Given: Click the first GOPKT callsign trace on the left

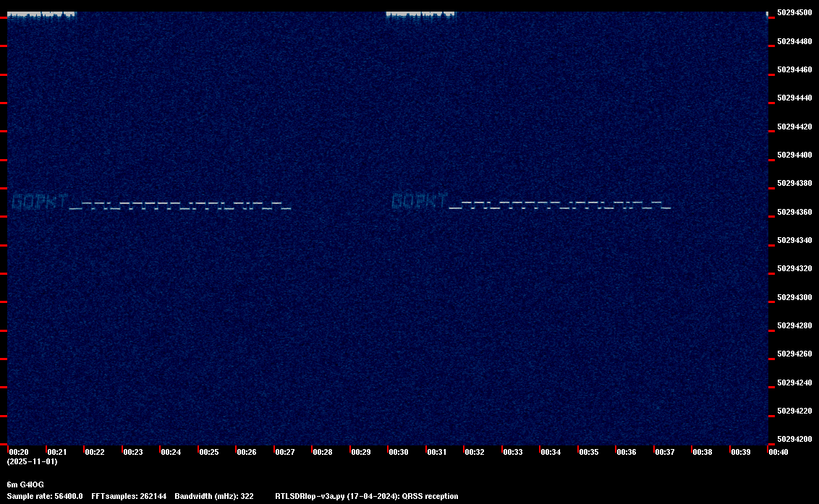Looking at the screenshot, I should pyautogui.click(x=40, y=201).
